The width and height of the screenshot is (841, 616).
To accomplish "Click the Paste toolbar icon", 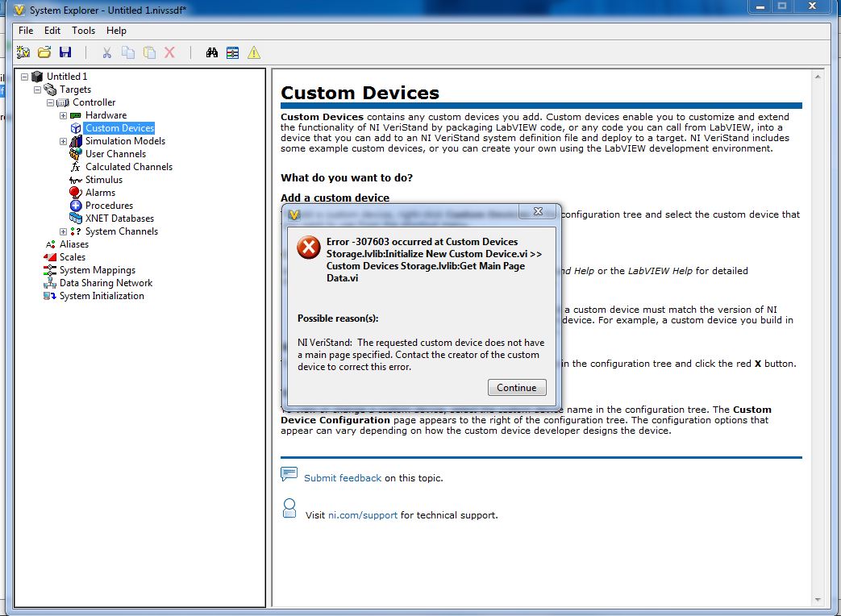I will 149,52.
